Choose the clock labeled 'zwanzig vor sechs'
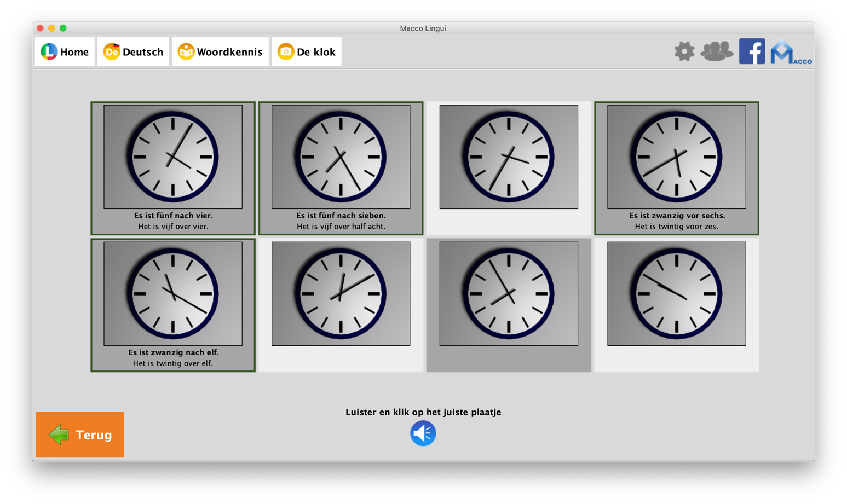Viewport: 847px width, 504px height. (x=676, y=157)
